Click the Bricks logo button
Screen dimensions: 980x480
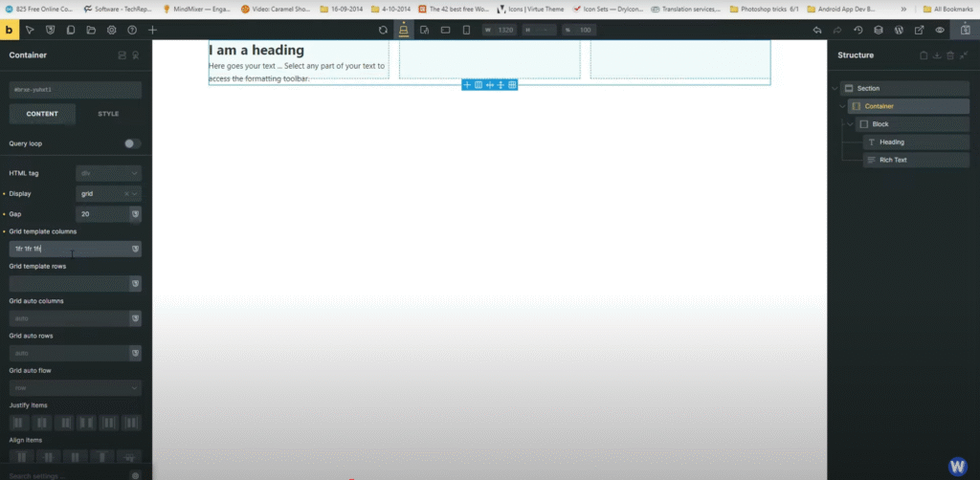tap(10, 30)
